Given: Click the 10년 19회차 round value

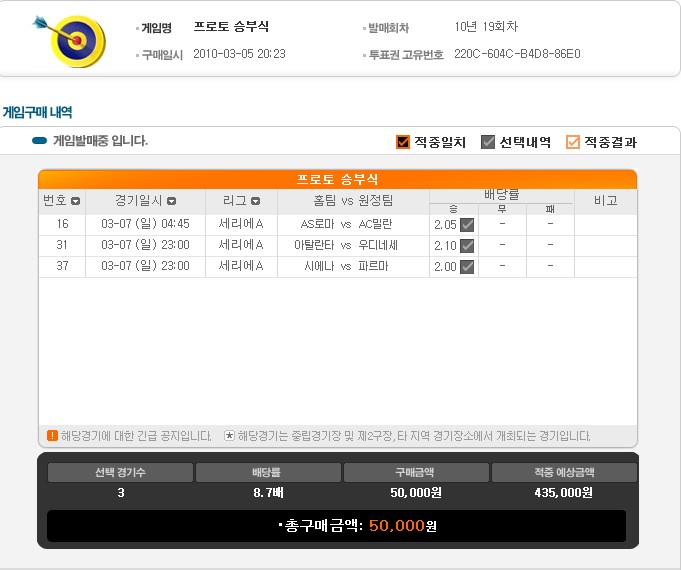Looking at the screenshot, I should (x=486, y=27).
